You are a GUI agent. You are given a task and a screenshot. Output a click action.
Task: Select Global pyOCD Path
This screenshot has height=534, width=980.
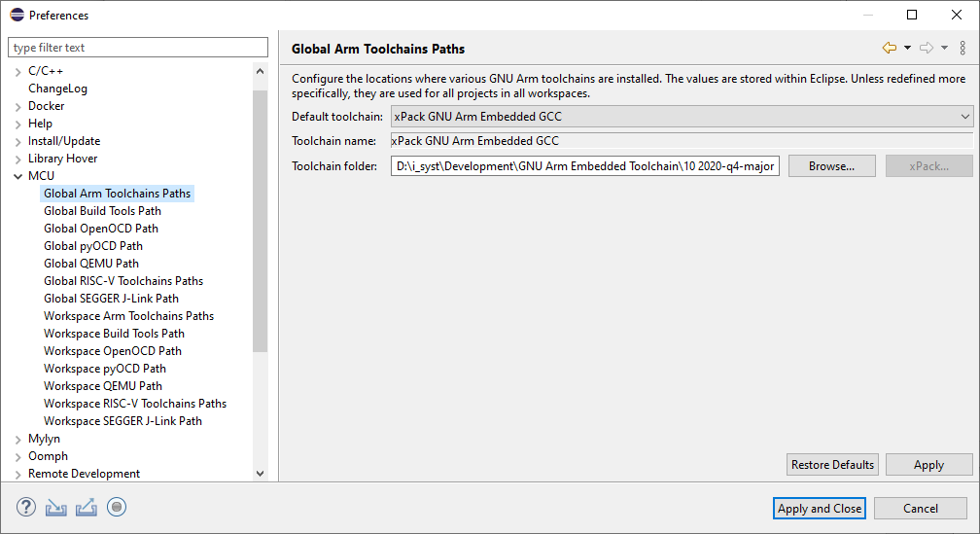[93, 246]
